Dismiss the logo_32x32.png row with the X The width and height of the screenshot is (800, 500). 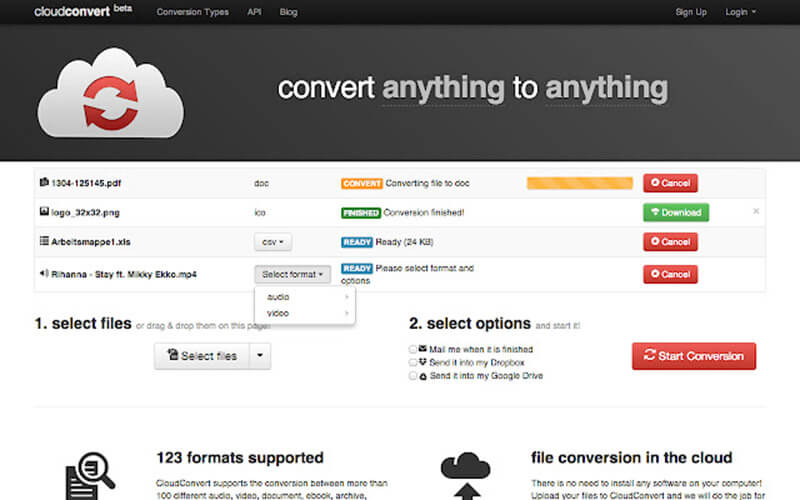coord(755,212)
